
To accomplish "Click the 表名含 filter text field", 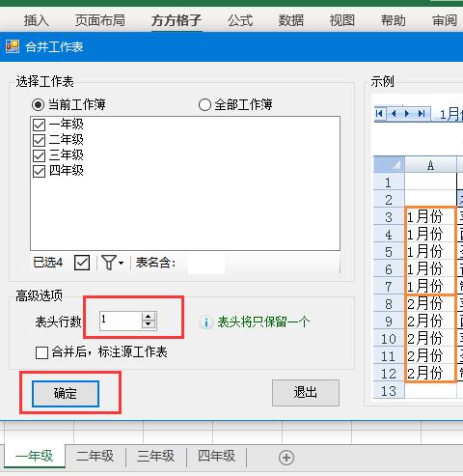I will point(205,264).
